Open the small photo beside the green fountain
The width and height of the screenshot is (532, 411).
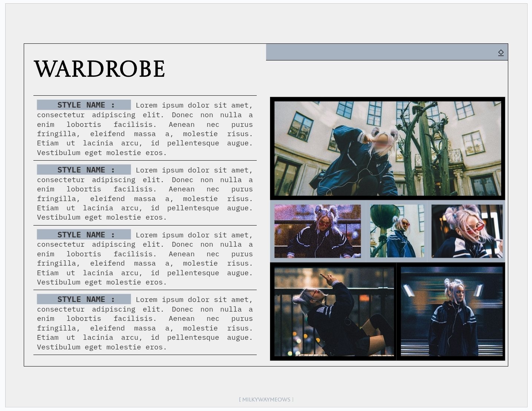coord(397,231)
